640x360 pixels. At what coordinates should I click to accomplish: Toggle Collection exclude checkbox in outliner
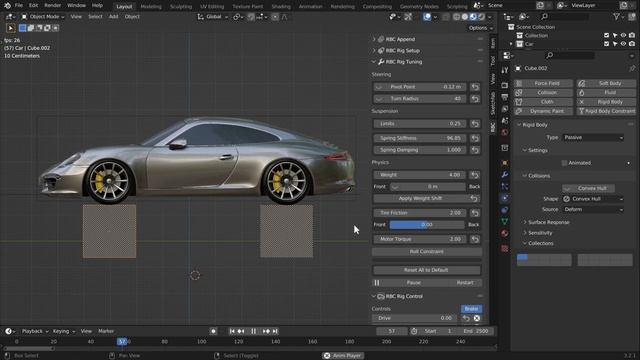tap(607, 36)
